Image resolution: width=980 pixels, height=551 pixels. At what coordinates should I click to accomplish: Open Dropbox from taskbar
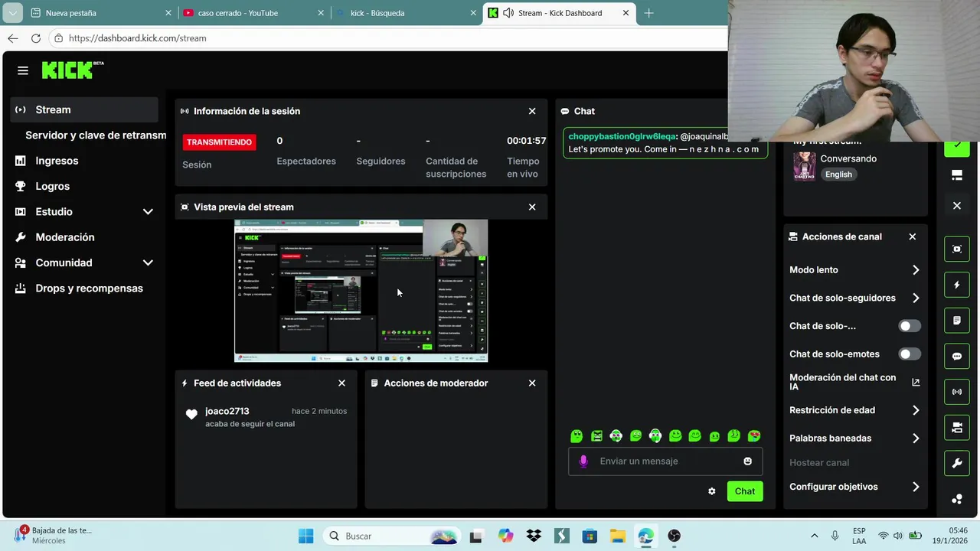[534, 536]
